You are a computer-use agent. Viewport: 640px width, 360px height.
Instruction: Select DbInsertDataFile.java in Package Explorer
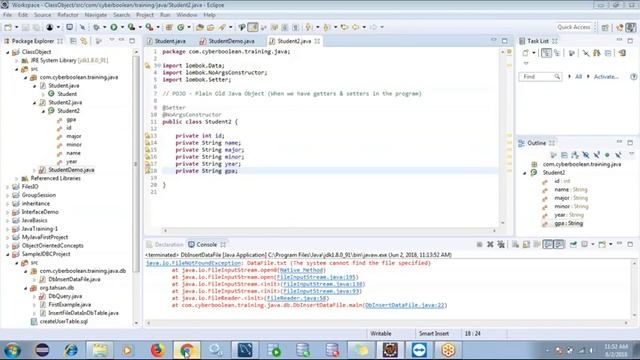(x=74, y=279)
